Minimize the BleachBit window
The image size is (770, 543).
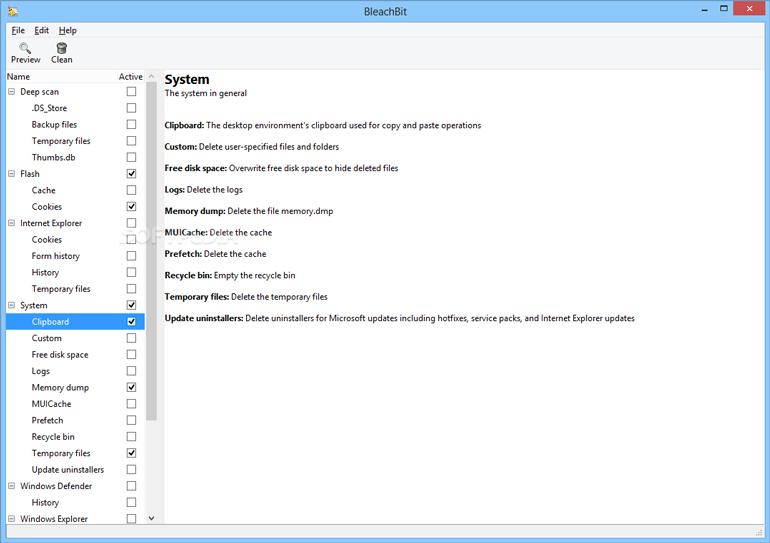tap(705, 9)
